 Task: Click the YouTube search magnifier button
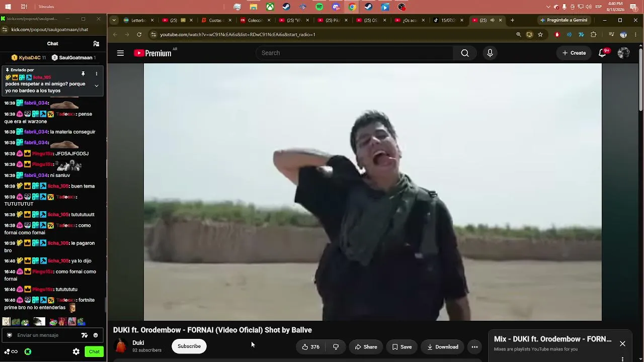pyautogui.click(x=465, y=53)
